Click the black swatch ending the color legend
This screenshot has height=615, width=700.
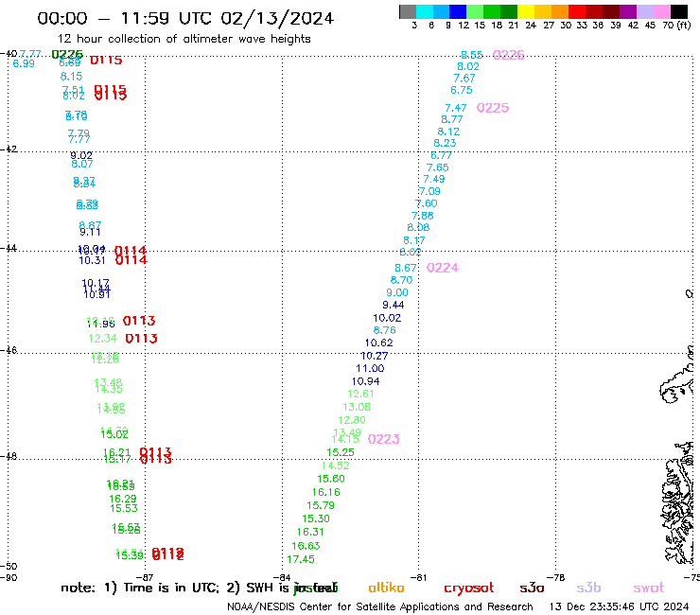tap(679, 11)
